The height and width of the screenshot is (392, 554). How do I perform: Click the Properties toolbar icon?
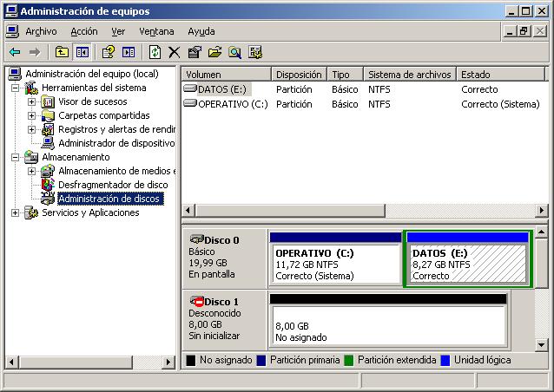pyautogui.click(x=194, y=52)
